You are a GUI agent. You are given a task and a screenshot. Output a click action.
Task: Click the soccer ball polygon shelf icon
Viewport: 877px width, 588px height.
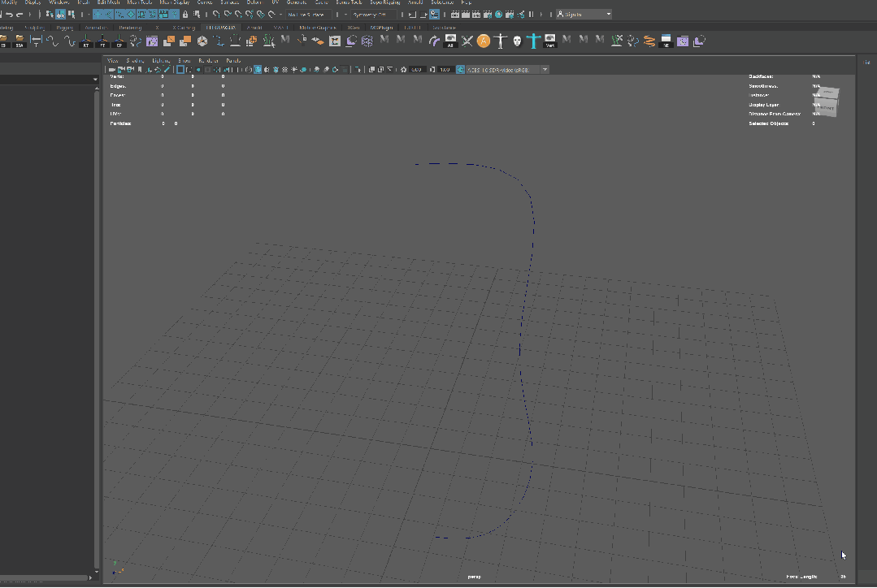coord(202,41)
